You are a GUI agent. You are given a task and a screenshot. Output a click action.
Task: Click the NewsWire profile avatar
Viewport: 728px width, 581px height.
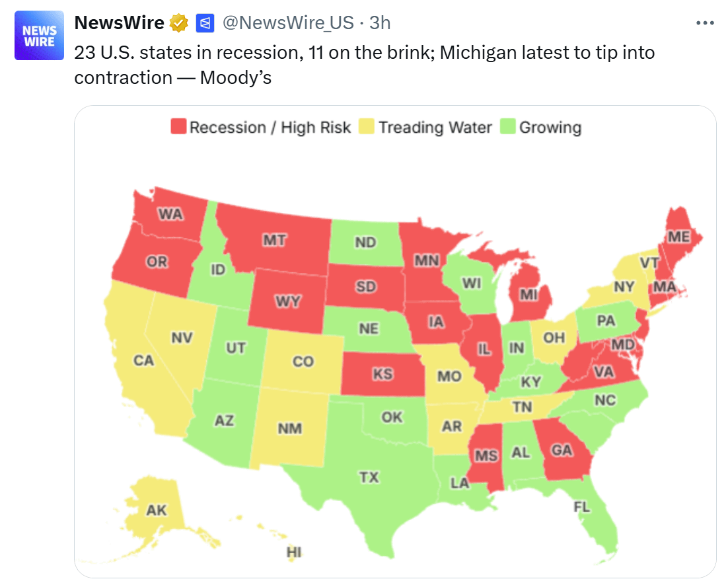tap(40, 36)
